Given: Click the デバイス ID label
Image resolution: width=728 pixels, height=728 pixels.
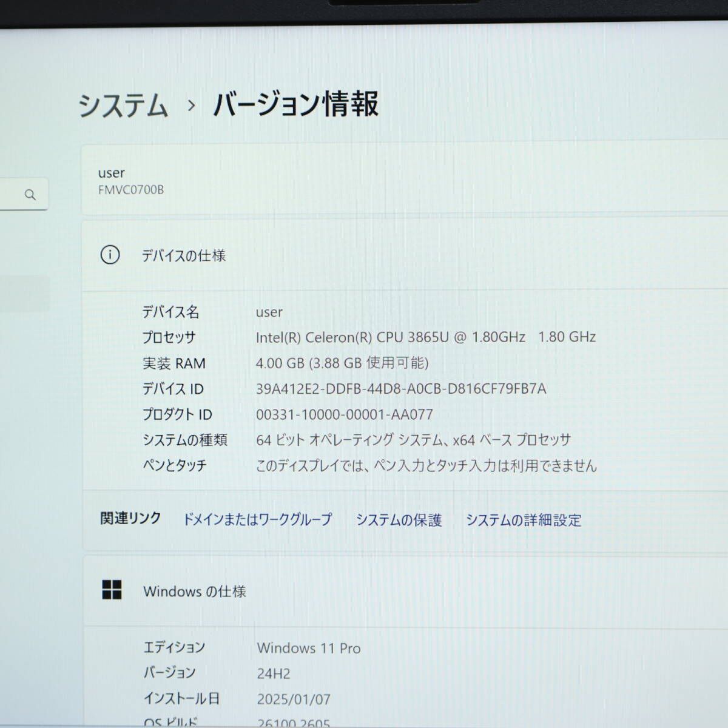Looking at the screenshot, I should (173, 389).
